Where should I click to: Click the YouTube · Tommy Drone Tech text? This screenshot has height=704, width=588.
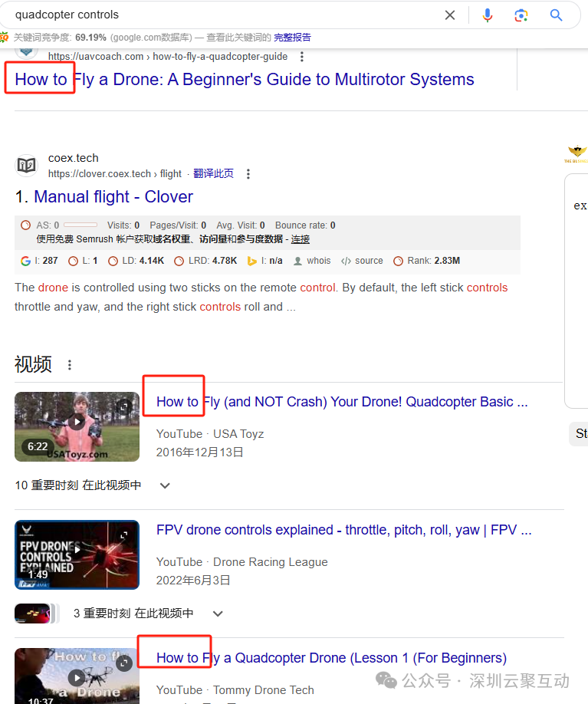(235, 690)
